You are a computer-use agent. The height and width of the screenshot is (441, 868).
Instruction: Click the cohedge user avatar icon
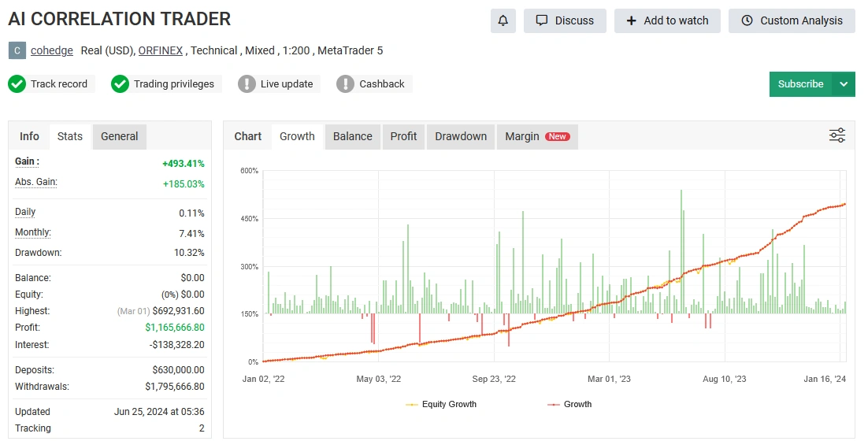[x=17, y=50]
